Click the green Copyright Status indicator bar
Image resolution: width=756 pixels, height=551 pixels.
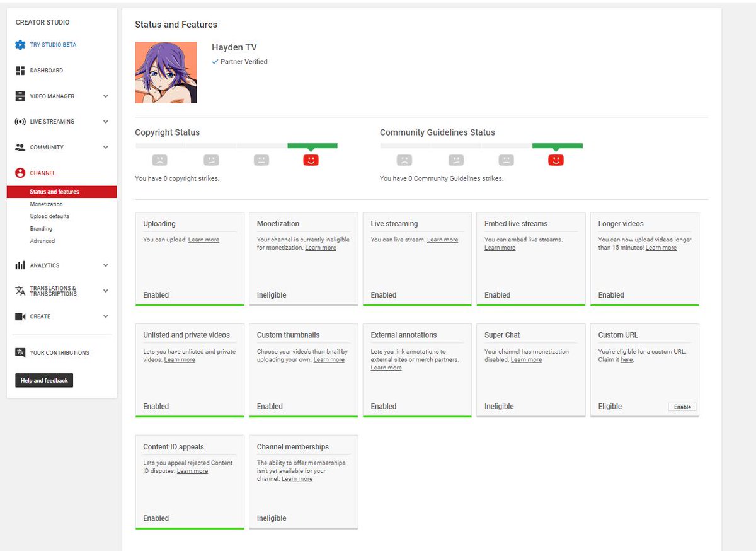click(312, 146)
